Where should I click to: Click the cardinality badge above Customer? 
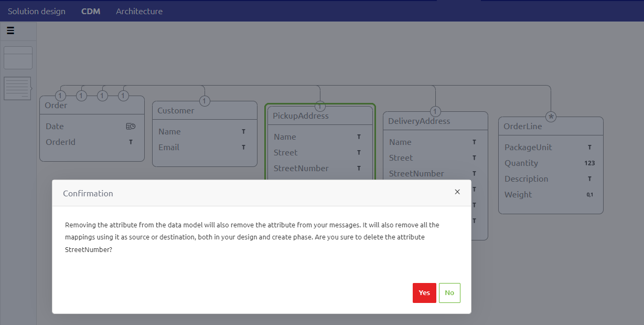coord(205,100)
